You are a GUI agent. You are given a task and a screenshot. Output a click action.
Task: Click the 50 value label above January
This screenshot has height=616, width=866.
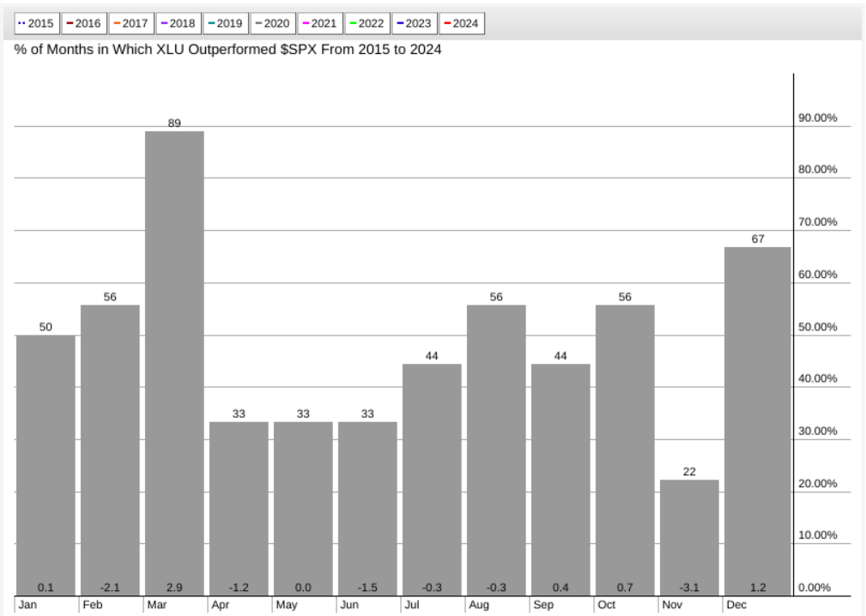point(45,327)
